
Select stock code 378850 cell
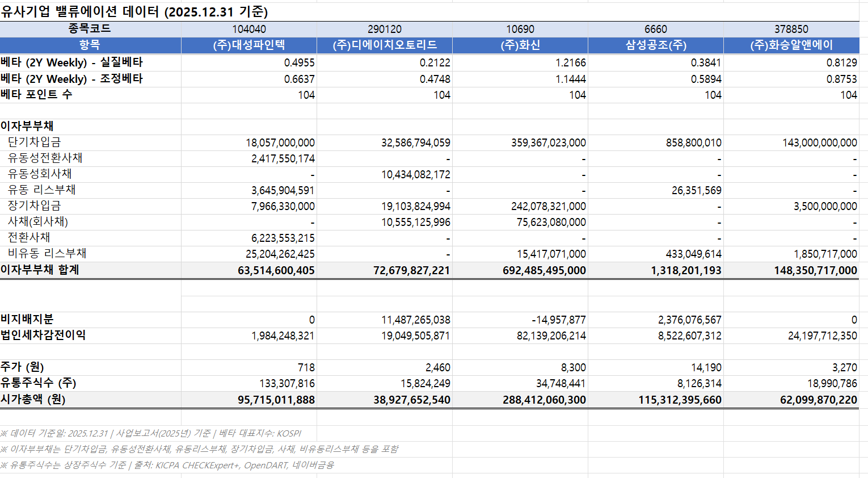pyautogui.click(x=791, y=29)
